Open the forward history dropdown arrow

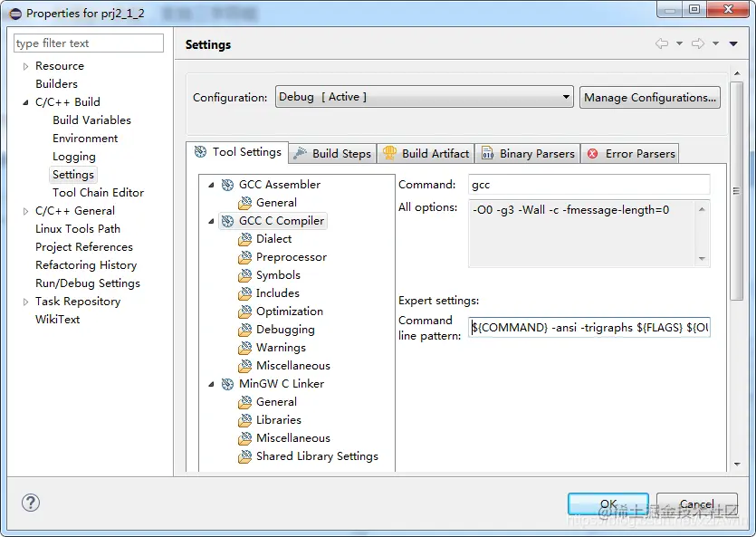coord(716,43)
